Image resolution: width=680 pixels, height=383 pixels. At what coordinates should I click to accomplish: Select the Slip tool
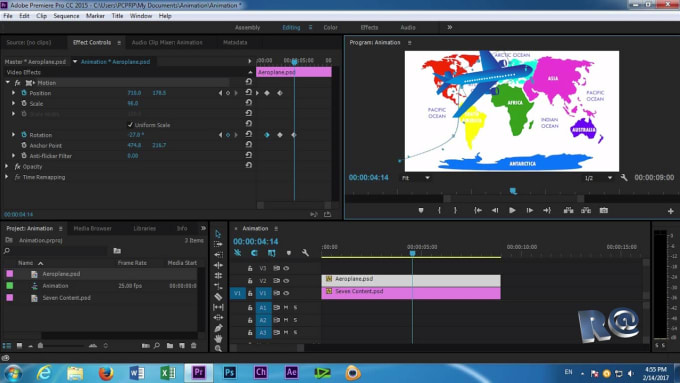(x=218, y=307)
